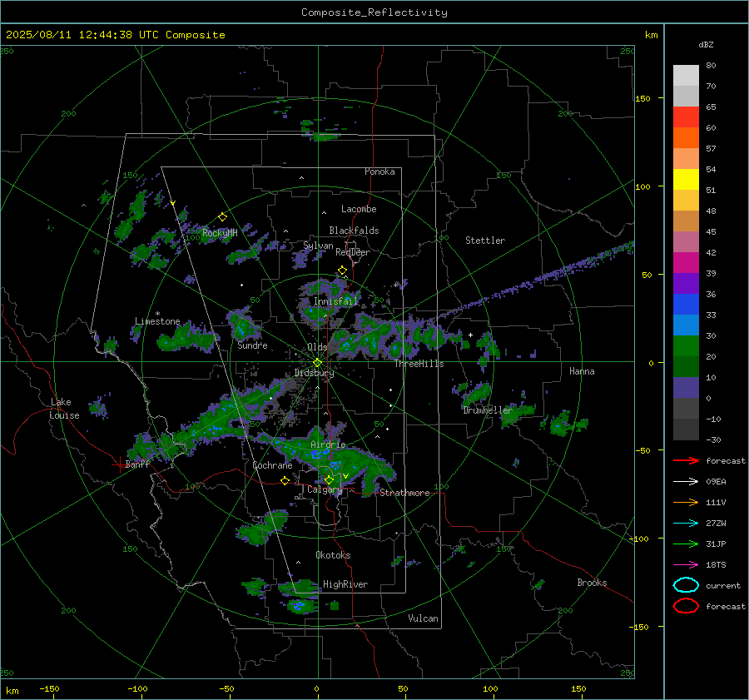Click the cyan 27ZW arrow icon
The width and height of the screenshot is (749, 700).
pos(686,524)
